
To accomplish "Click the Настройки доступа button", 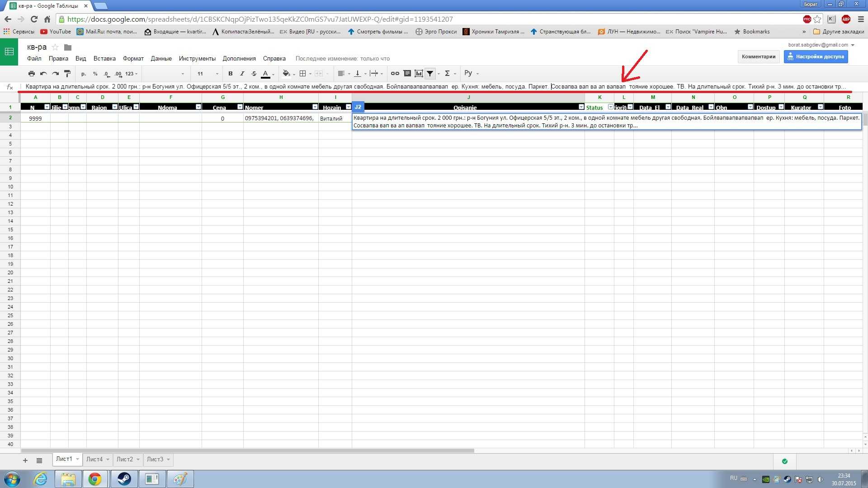I will pos(819,56).
